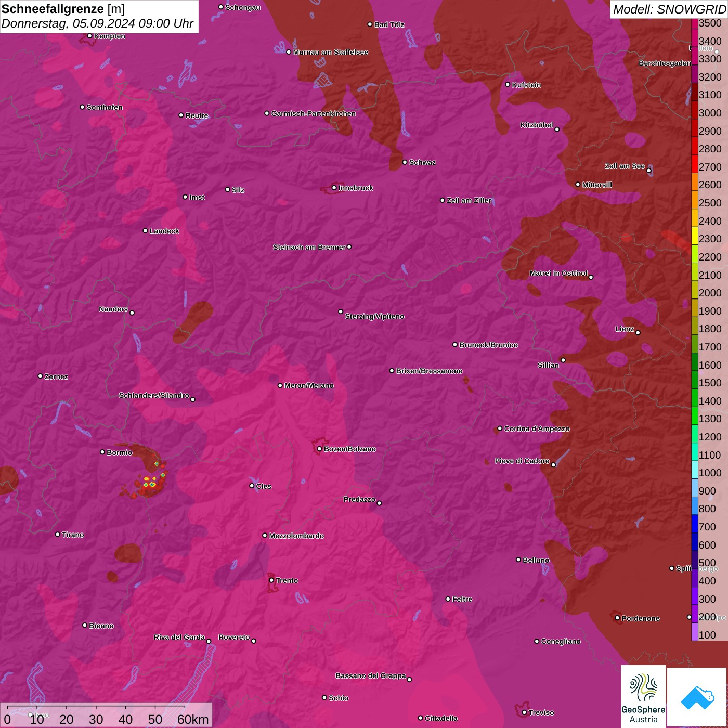Select the "Sterzing/Vipiteno" label
728x728 pixels.
(x=374, y=316)
